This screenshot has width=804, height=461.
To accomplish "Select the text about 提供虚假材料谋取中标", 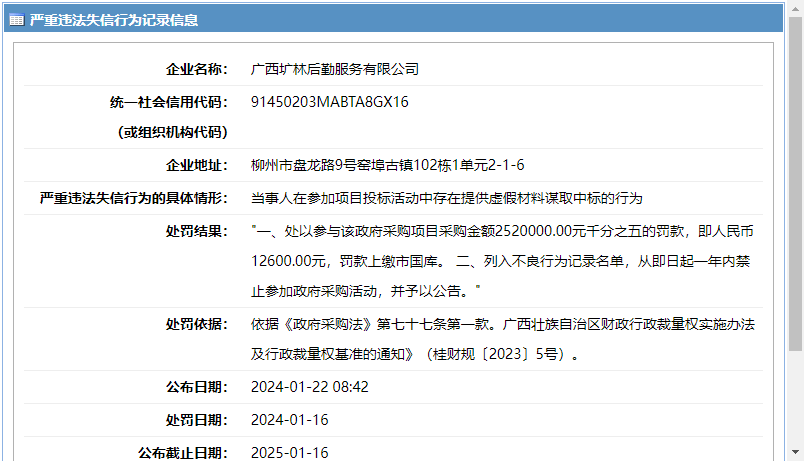I will pyautogui.click(x=447, y=198).
